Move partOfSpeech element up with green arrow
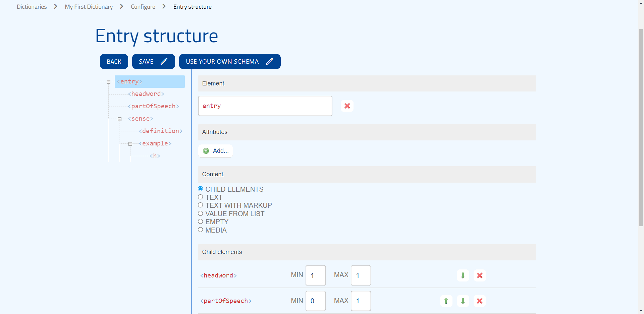This screenshot has width=644, height=314. [x=446, y=301]
